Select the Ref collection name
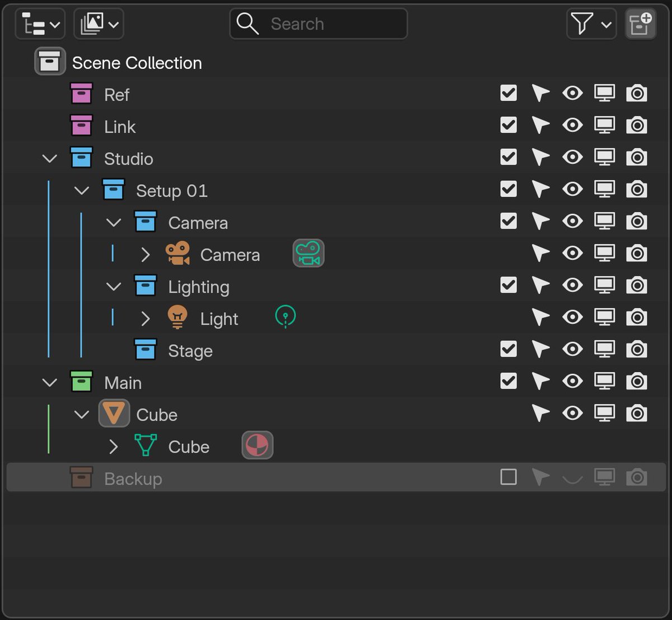 [116, 95]
